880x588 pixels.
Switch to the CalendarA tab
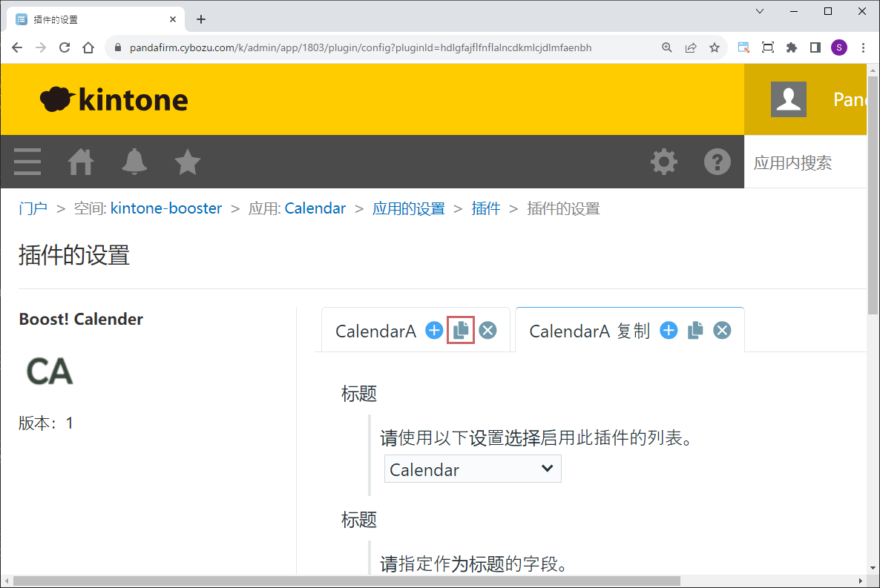coord(375,331)
